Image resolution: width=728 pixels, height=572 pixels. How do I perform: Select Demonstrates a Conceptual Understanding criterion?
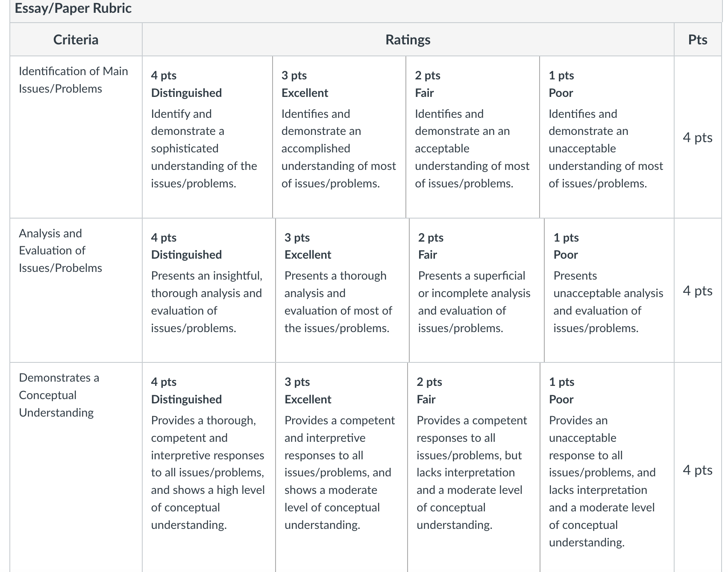(x=59, y=395)
